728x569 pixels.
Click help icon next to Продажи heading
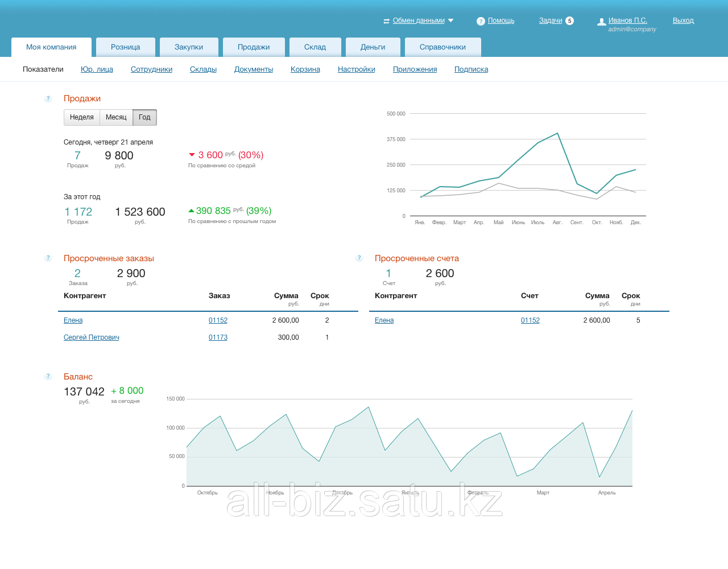(48, 98)
